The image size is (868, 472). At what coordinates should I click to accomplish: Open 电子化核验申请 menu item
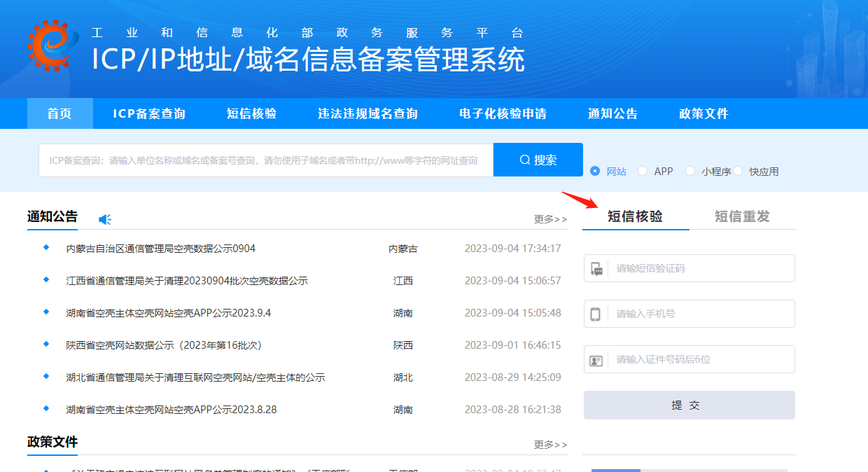[x=503, y=113]
